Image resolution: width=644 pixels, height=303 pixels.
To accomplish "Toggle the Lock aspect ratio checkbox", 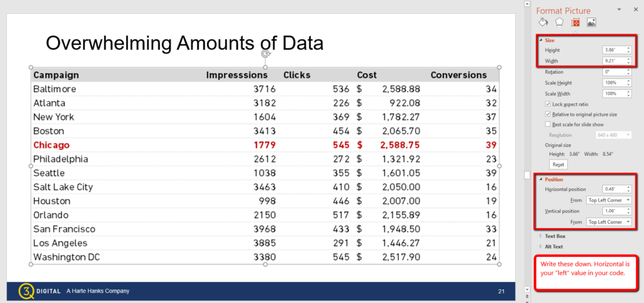I will (x=548, y=105).
